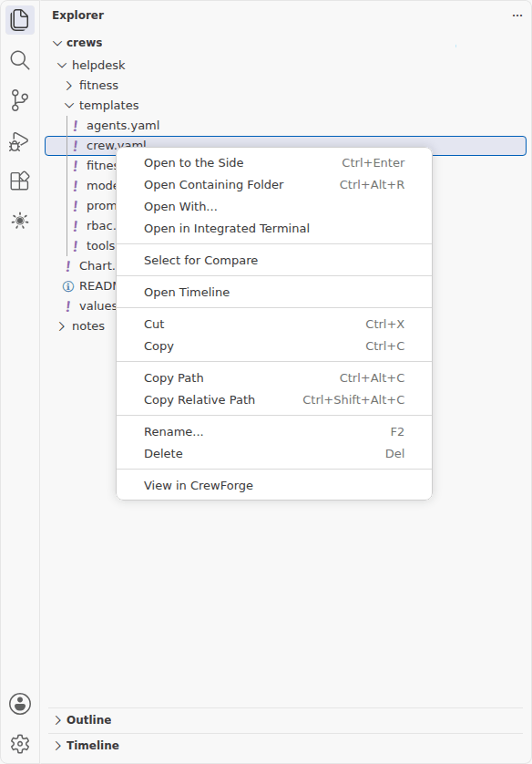The image size is (532, 764).
Task: Choose Open in Integrated Terminal
Action: pos(274,229)
